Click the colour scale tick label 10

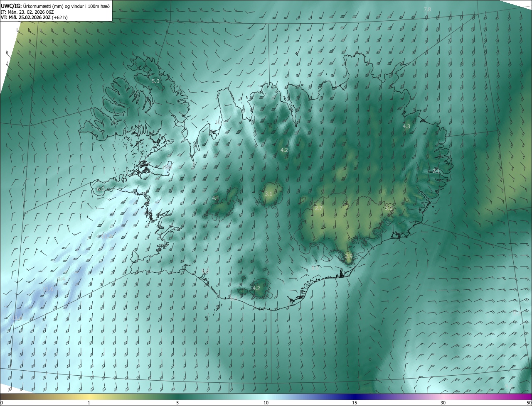(266, 403)
